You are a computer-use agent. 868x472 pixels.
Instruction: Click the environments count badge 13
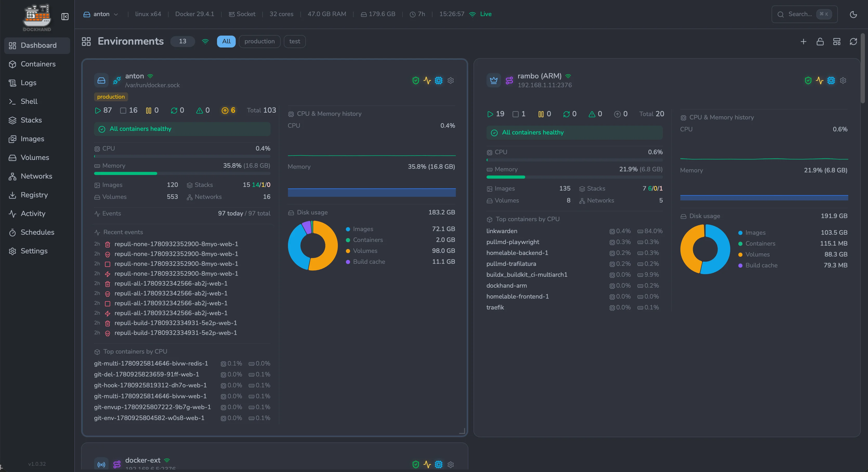tap(183, 41)
